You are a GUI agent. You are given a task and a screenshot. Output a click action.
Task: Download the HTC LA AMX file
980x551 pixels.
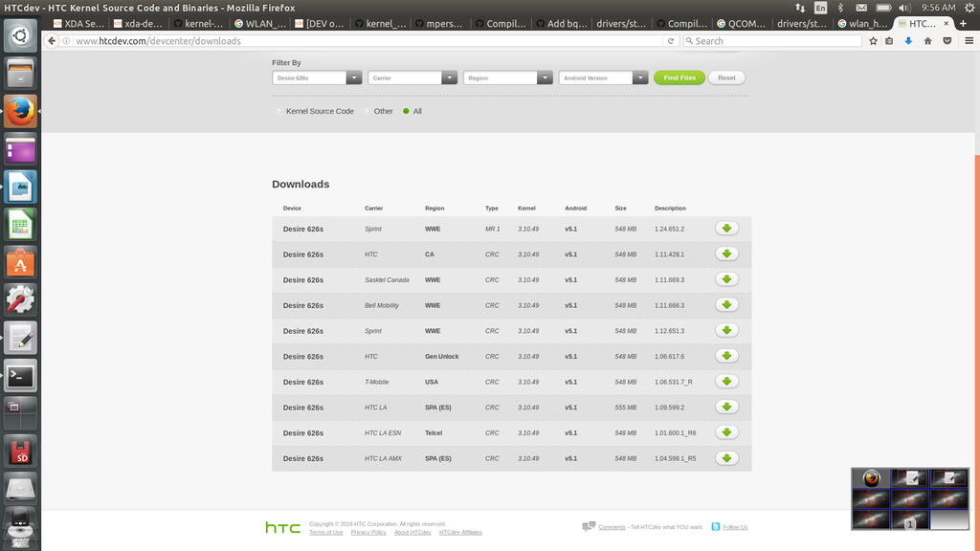(726, 458)
